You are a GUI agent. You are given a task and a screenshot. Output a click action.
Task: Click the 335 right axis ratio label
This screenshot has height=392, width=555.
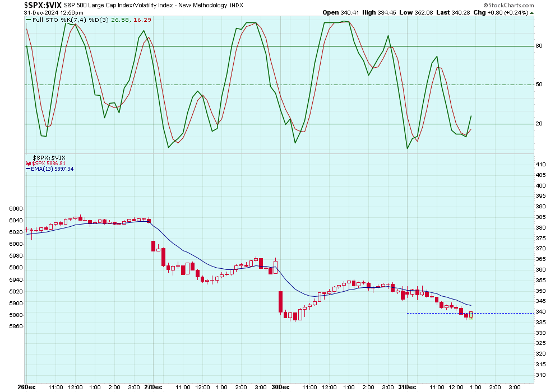point(540,323)
